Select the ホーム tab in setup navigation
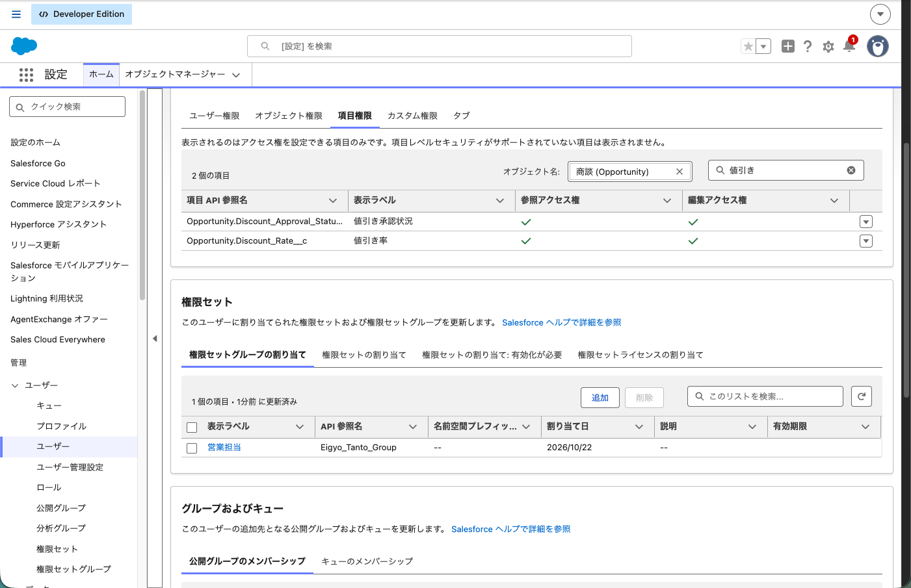The width and height of the screenshot is (911, 588). [101, 74]
